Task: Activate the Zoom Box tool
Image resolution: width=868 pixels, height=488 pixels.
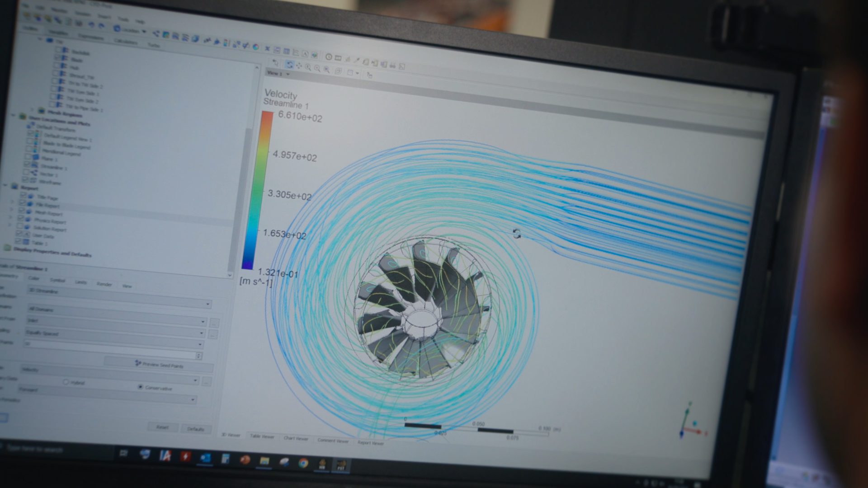Action: click(x=317, y=68)
